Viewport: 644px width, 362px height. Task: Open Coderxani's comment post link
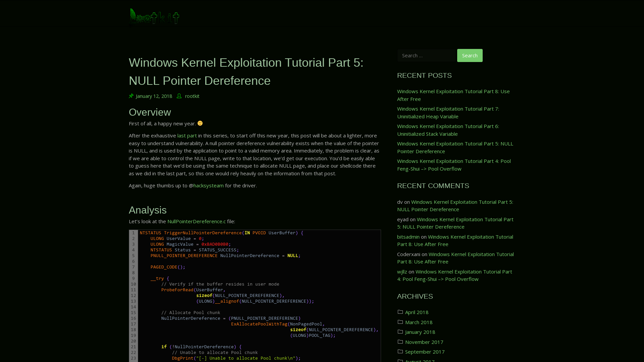tap(455, 258)
